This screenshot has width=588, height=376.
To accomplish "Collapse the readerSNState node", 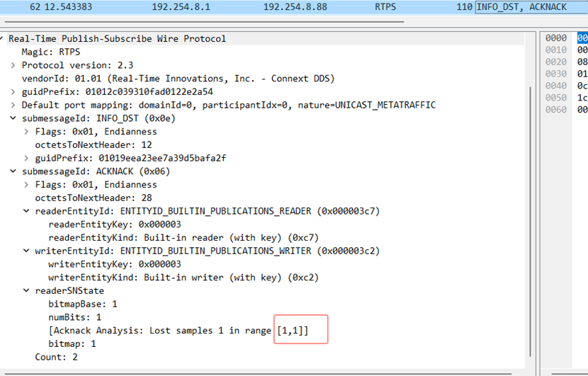I will pos(27,291).
